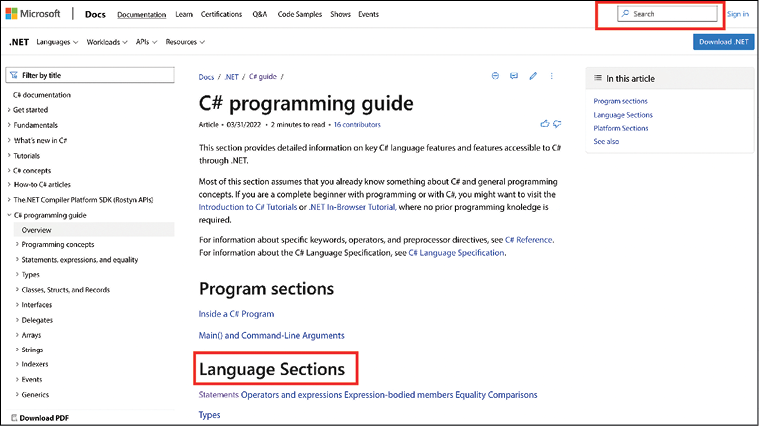Click the Microsoft logo
This screenshot has width=759, height=426.
point(32,14)
